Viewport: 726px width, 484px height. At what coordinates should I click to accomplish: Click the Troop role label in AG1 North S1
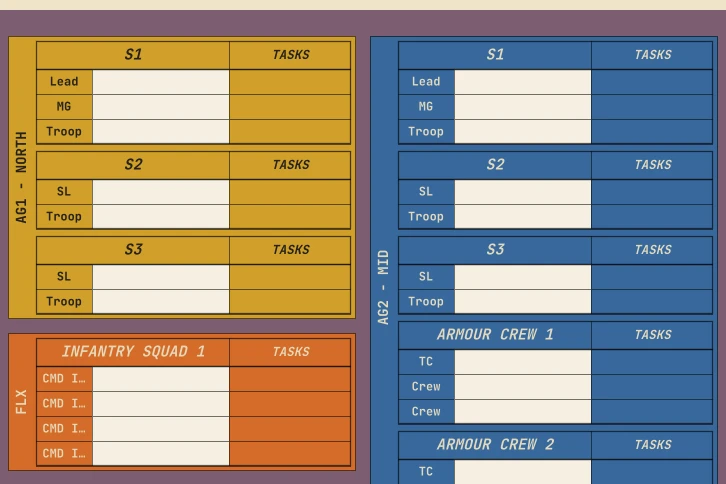(64, 132)
